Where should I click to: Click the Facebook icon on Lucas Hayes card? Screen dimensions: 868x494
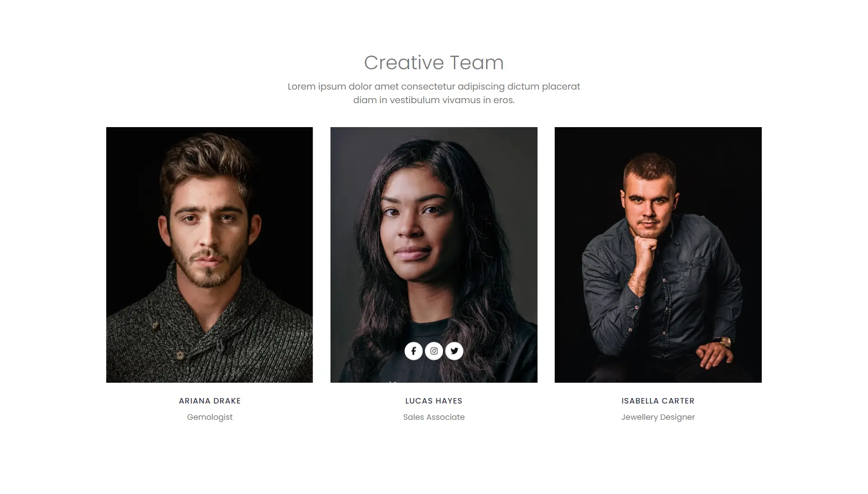point(413,351)
